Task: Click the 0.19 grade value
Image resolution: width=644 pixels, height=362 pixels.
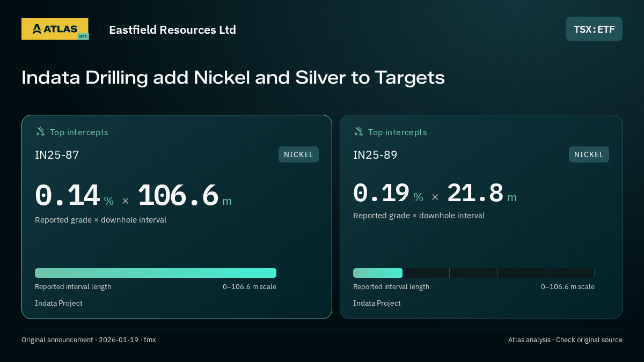Action: 381,193
